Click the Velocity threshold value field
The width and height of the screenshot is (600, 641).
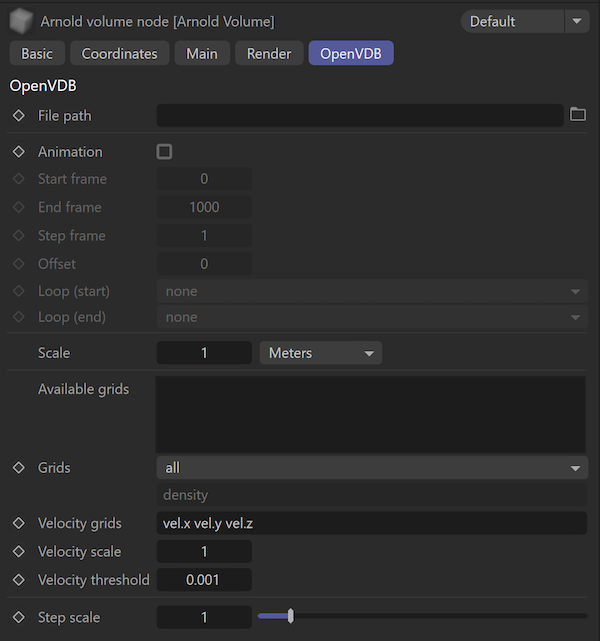(204, 580)
